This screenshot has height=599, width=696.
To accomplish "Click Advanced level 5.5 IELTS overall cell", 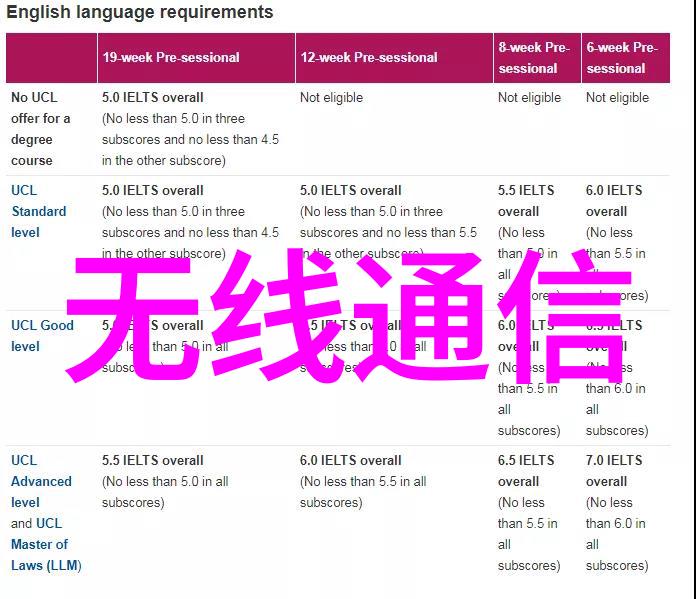I will pyautogui.click(x=152, y=460).
